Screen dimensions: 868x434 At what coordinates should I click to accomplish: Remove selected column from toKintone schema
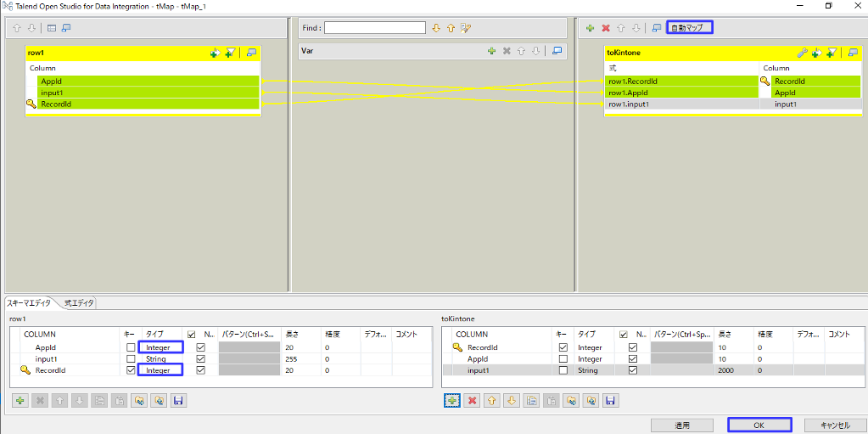[x=472, y=401]
